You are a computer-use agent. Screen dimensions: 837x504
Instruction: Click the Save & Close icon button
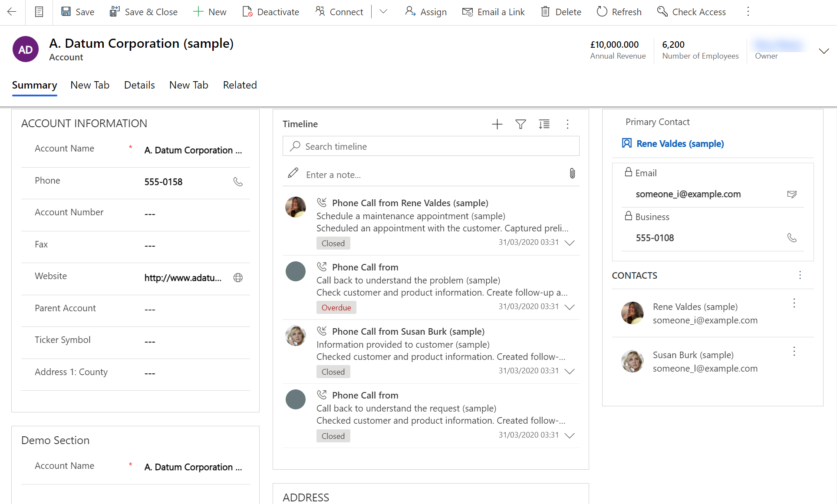coord(114,12)
